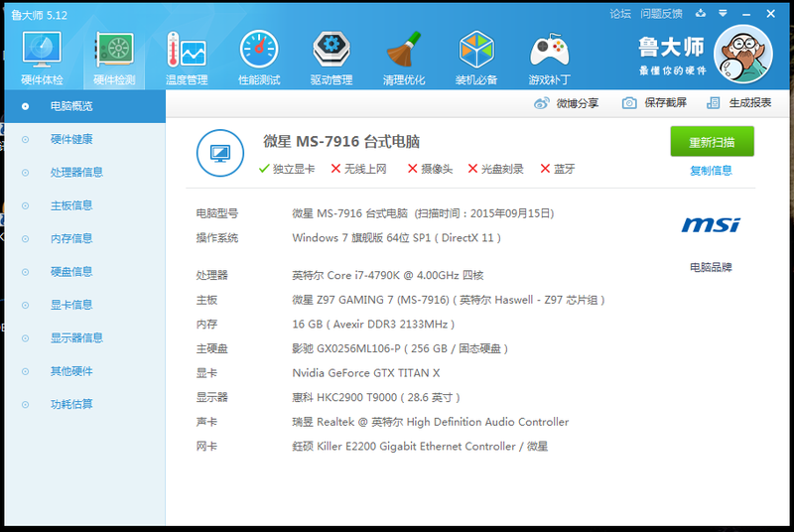Image resolution: width=794 pixels, height=532 pixels.
Task: Click the 惠科 HKC2900 T9000 monitor value
Action: tap(376, 397)
